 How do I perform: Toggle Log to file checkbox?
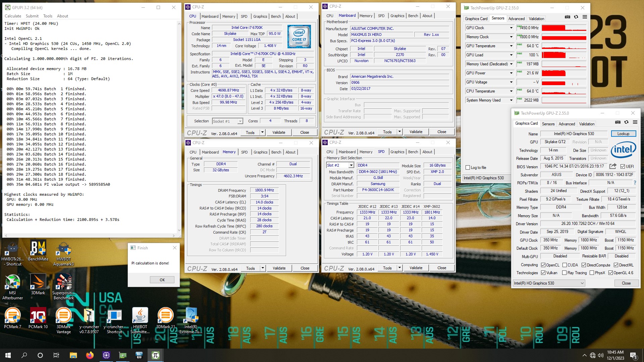point(468,168)
